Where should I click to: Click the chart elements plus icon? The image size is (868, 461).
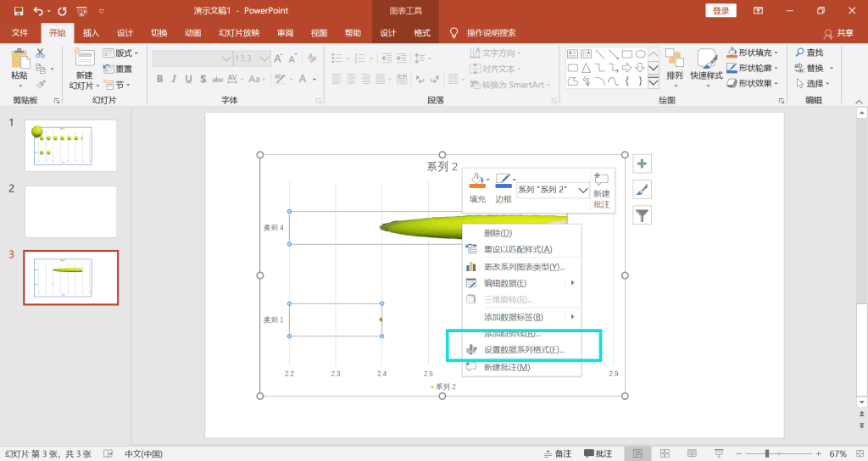pyautogui.click(x=643, y=164)
